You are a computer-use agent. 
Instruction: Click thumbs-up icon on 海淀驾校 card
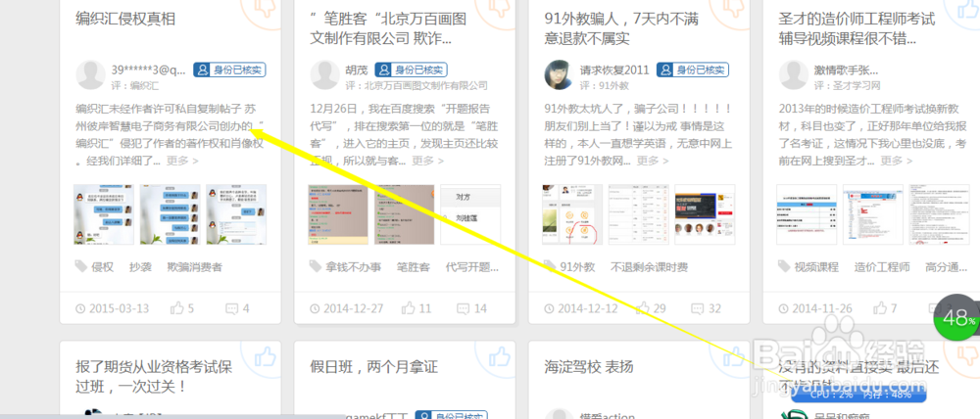click(732, 358)
